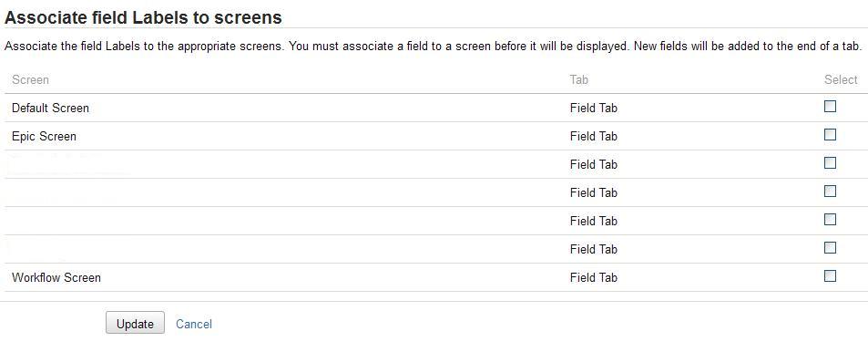Viewport: 868px width, 342px height.
Task: Tick the Default Screen checkbox
Action: point(830,107)
